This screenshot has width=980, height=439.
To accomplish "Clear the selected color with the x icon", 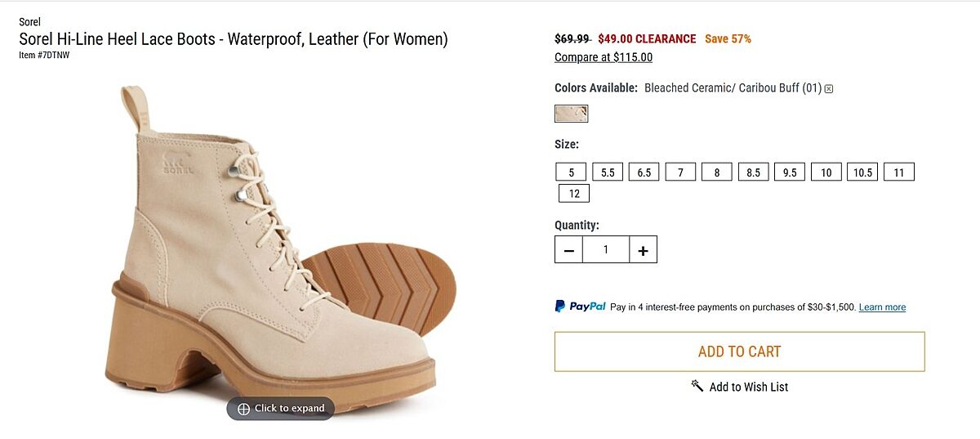I will click(x=829, y=88).
